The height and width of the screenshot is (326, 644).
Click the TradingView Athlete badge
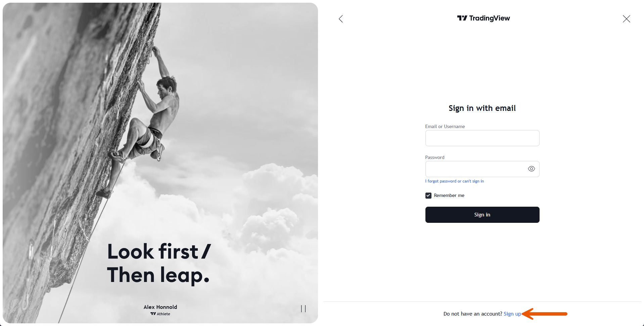160,314
